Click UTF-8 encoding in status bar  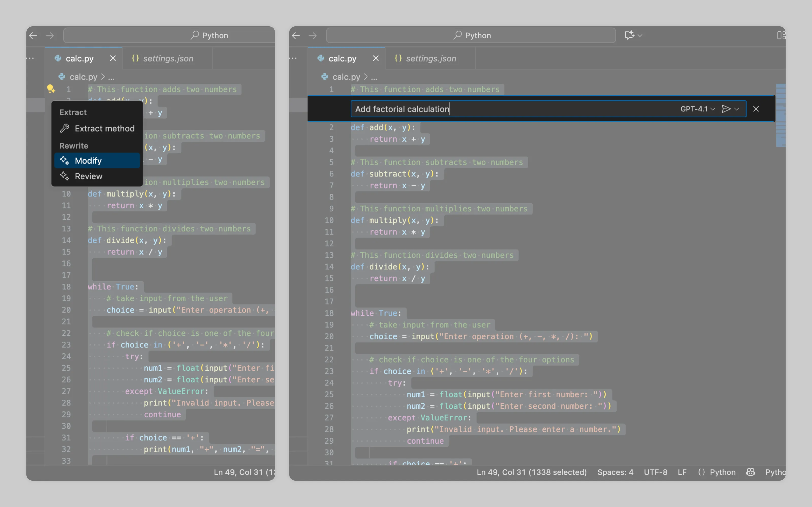click(655, 472)
